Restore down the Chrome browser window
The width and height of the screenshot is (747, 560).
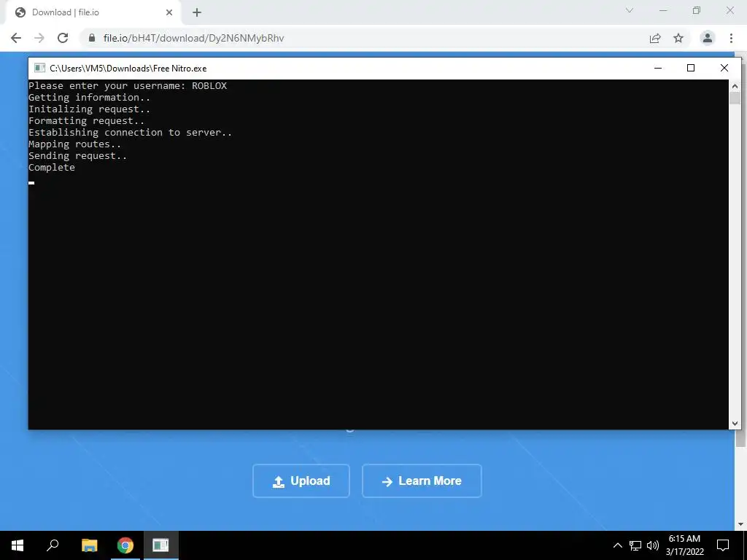coord(697,10)
